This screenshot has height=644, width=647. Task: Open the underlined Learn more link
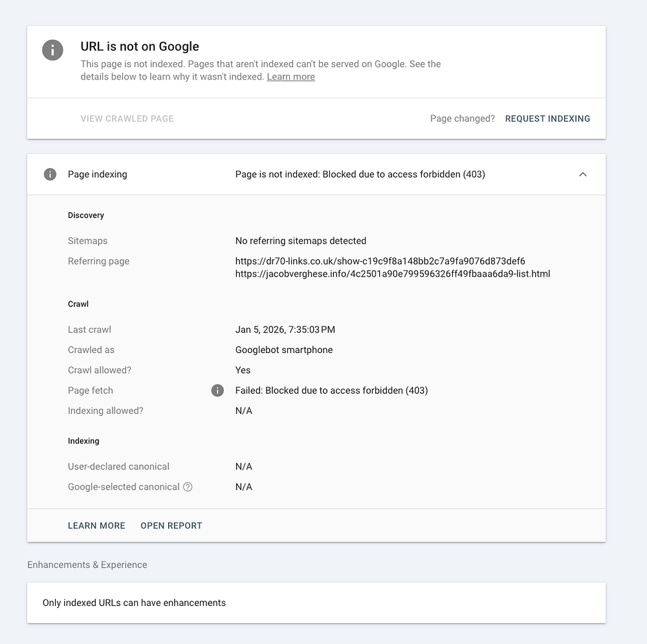[291, 77]
